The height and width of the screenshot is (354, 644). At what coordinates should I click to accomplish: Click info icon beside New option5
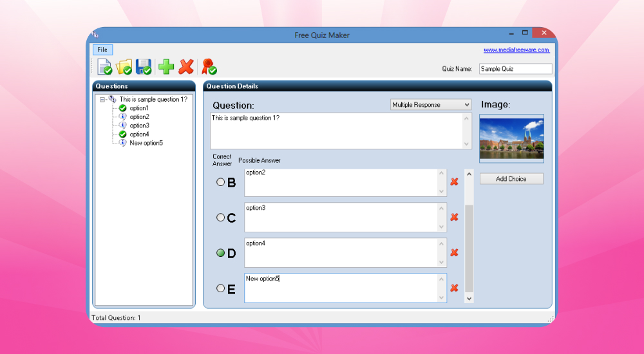[122, 143]
